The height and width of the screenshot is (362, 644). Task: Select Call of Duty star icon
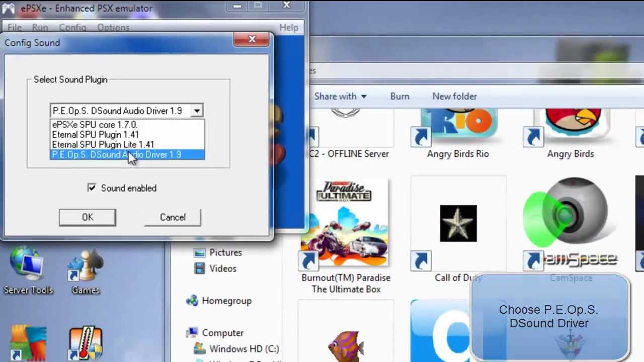point(458,223)
